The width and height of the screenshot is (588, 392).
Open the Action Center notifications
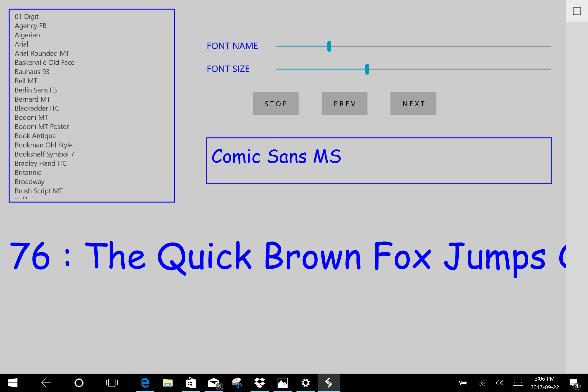(x=574, y=383)
